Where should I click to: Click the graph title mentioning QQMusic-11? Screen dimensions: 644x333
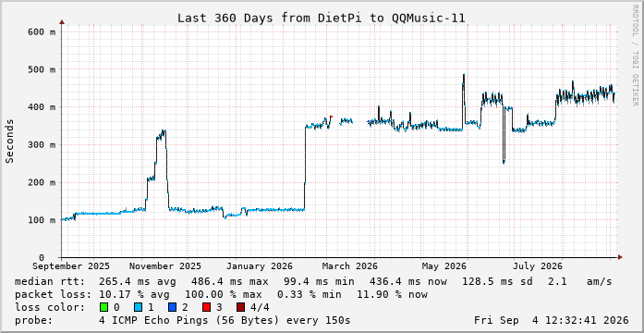click(x=322, y=18)
